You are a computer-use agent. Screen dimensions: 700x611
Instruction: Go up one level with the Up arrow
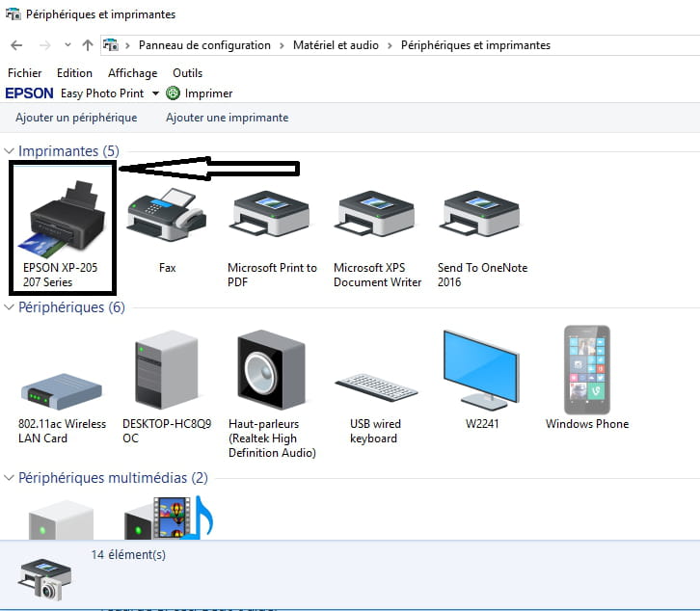(x=88, y=45)
